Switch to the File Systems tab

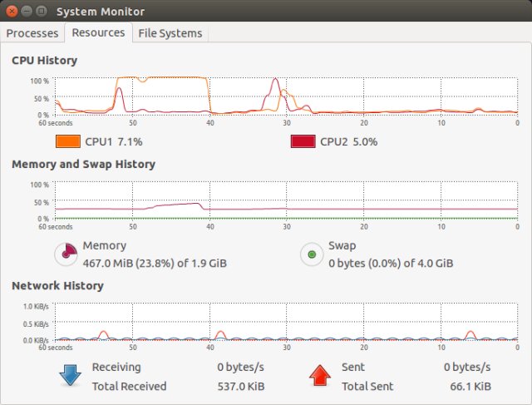(170, 33)
